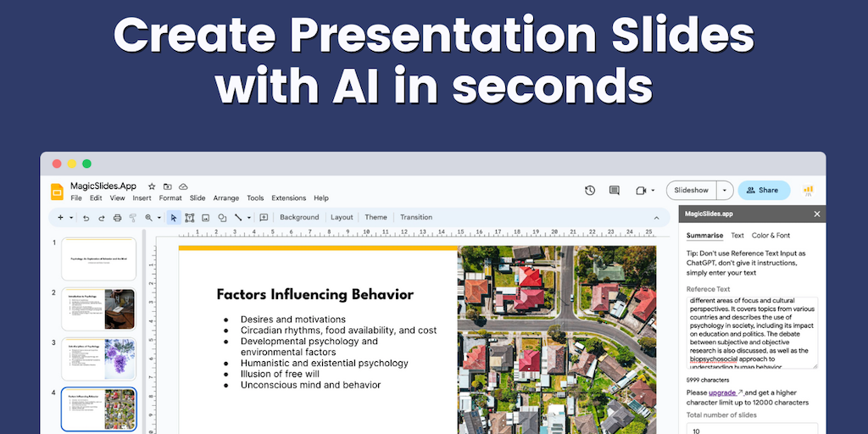Open the Extensions menu
The height and width of the screenshot is (434, 868).
pos(288,198)
